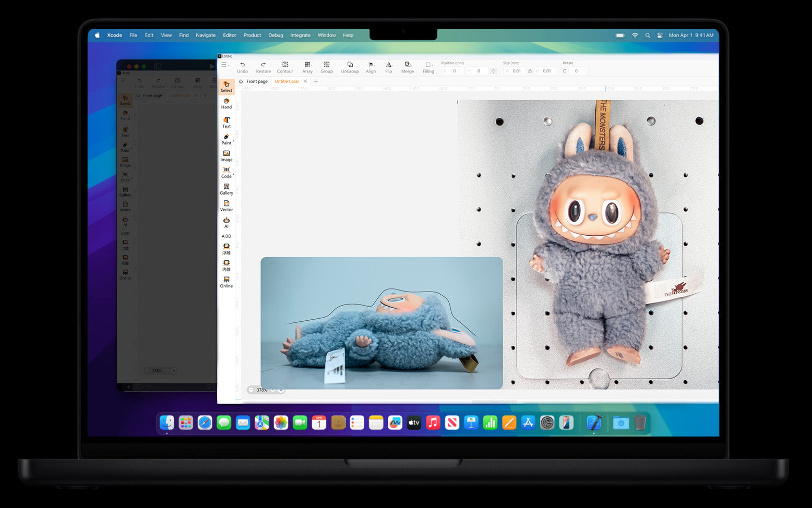Image resolution: width=812 pixels, height=508 pixels.
Task: Switch to the Front page tab
Action: pyautogui.click(x=256, y=81)
